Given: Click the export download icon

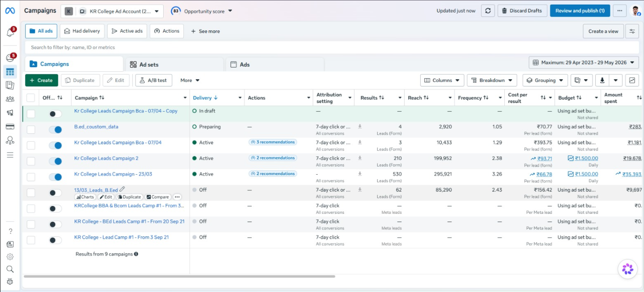Looking at the screenshot, I should point(603,80).
